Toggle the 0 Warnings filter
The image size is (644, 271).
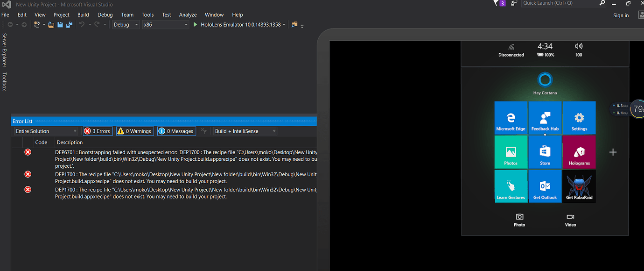(x=134, y=131)
